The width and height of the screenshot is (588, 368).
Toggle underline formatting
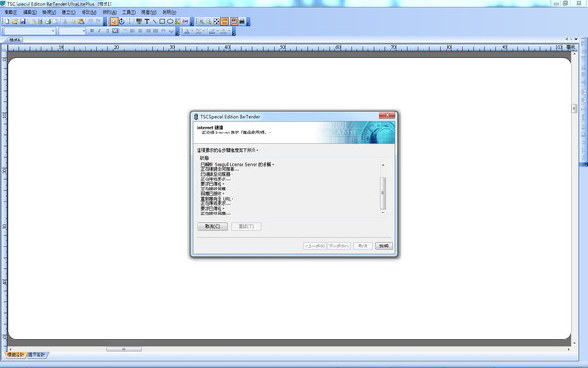107,30
